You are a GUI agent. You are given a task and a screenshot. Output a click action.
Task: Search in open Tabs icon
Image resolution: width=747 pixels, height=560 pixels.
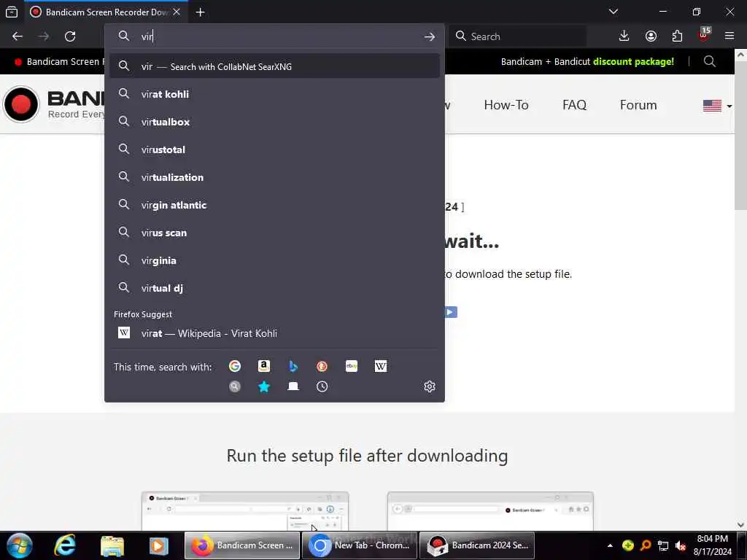pyautogui.click(x=293, y=386)
